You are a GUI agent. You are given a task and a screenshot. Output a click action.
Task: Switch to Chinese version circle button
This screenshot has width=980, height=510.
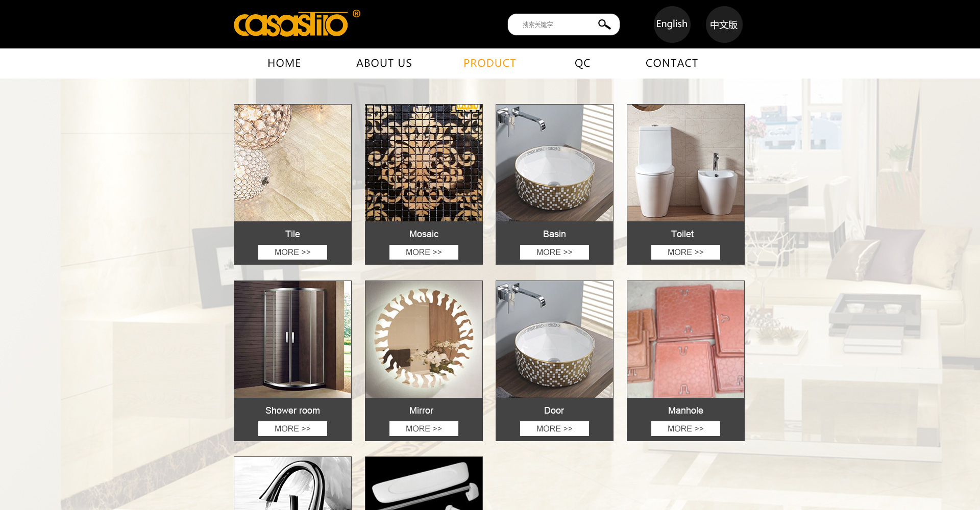(724, 24)
